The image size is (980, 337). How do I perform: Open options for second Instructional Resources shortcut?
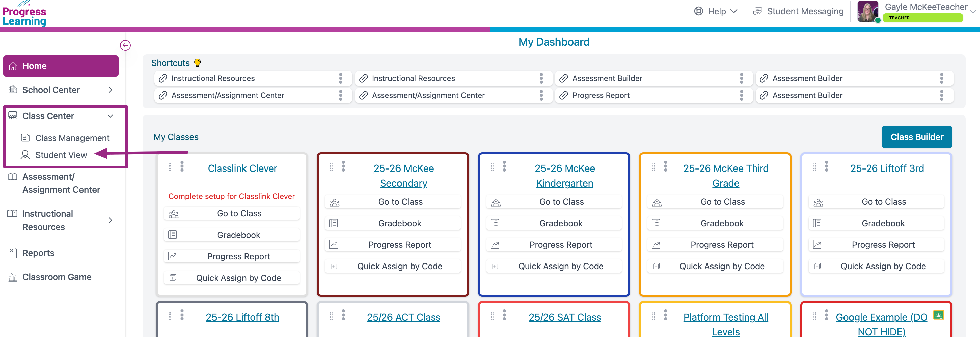point(541,78)
